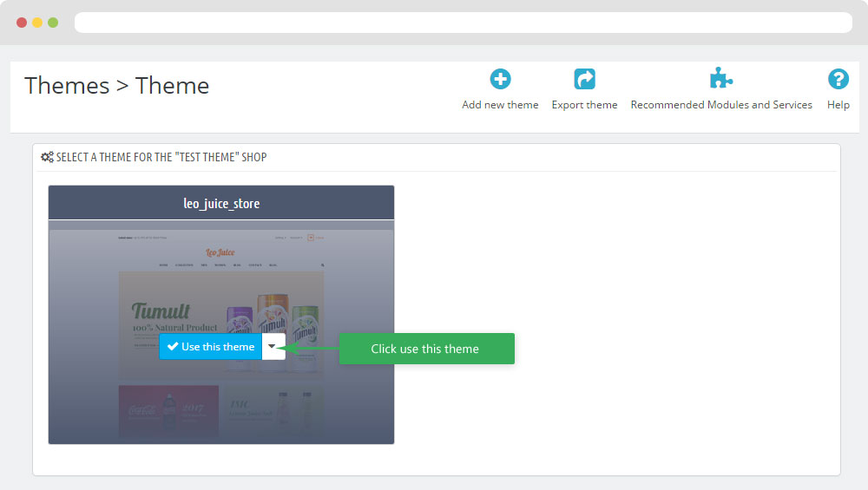This screenshot has height=490, width=868.
Task: Expand dropdown arrow beside Use this theme
Action: pyautogui.click(x=273, y=347)
